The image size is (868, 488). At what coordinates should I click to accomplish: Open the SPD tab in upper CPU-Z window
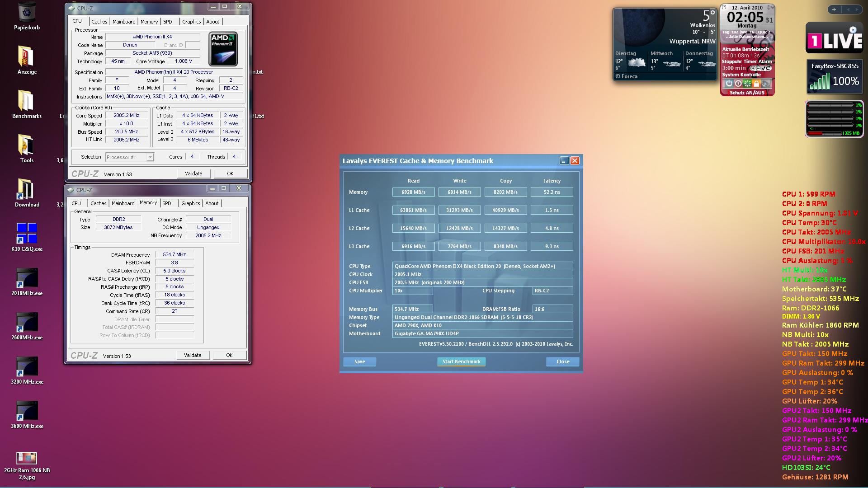coord(168,22)
